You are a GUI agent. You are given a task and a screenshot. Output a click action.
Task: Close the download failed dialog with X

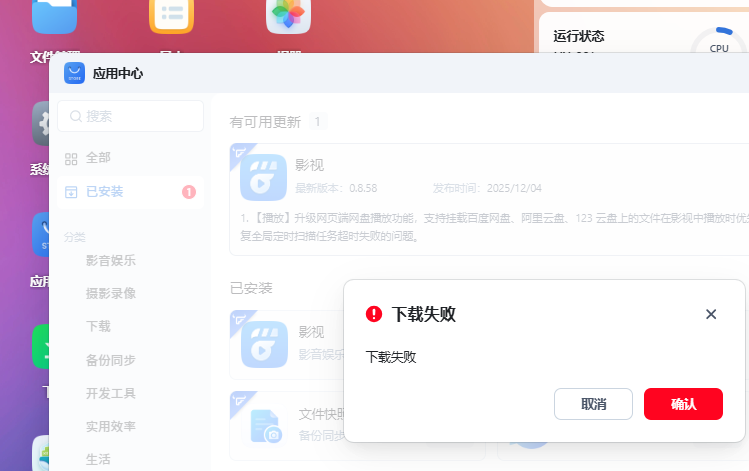pos(711,314)
